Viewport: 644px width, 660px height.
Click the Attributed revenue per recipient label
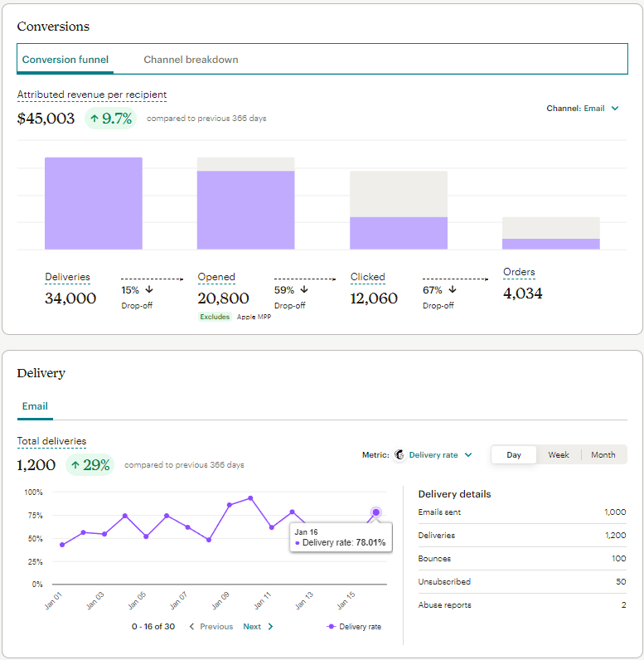pyautogui.click(x=92, y=95)
